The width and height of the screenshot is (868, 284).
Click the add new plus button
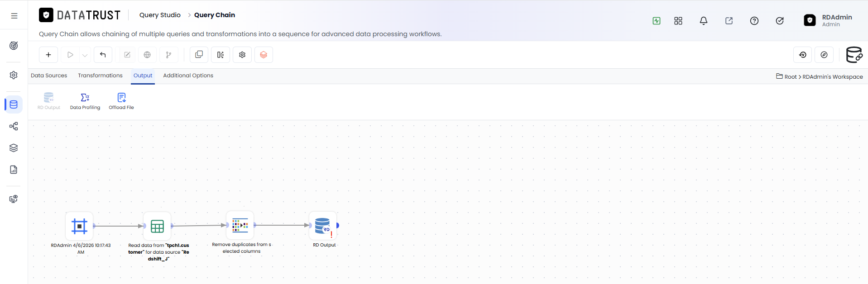(x=48, y=55)
